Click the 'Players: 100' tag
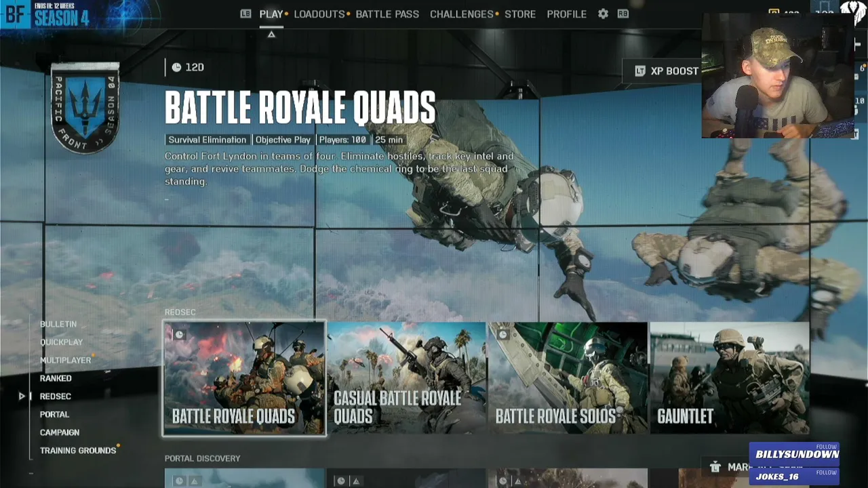 tap(342, 140)
